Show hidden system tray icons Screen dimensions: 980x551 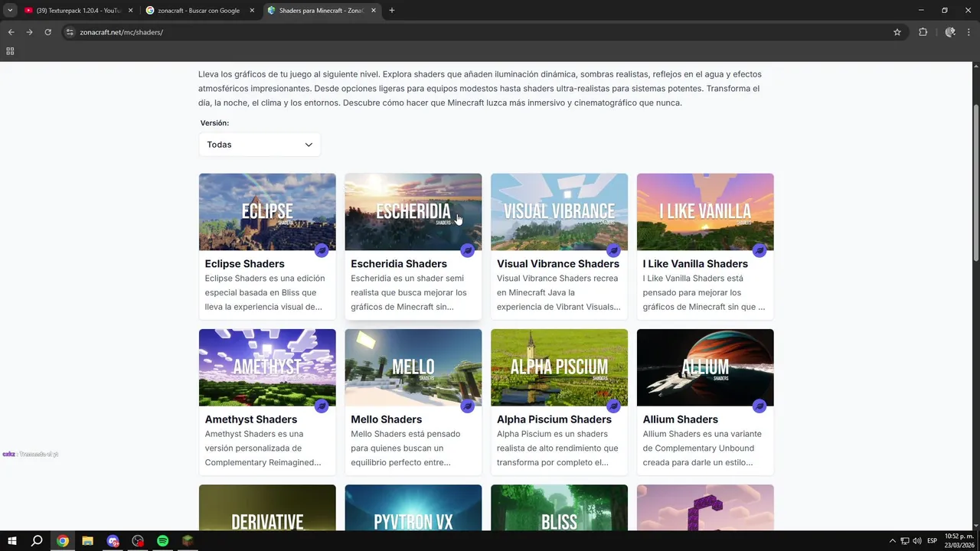(x=892, y=541)
